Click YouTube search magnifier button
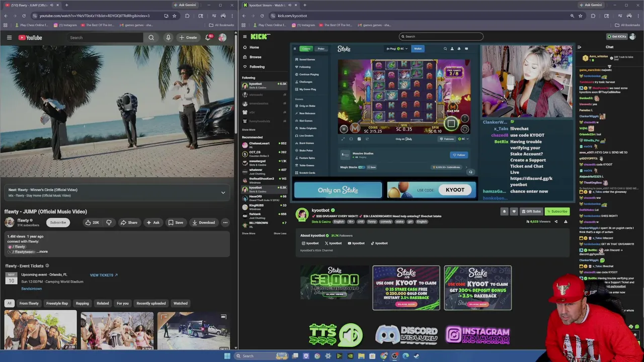The width and height of the screenshot is (644, 362). [x=151, y=38]
